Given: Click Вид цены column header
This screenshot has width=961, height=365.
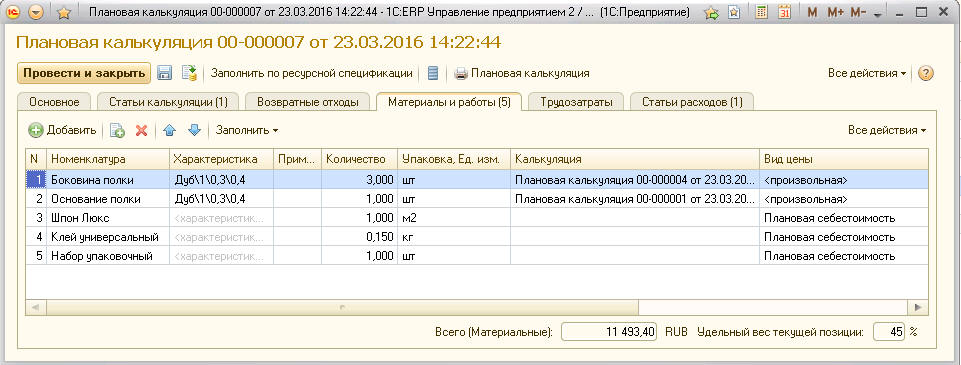Looking at the screenshot, I should (x=843, y=159).
